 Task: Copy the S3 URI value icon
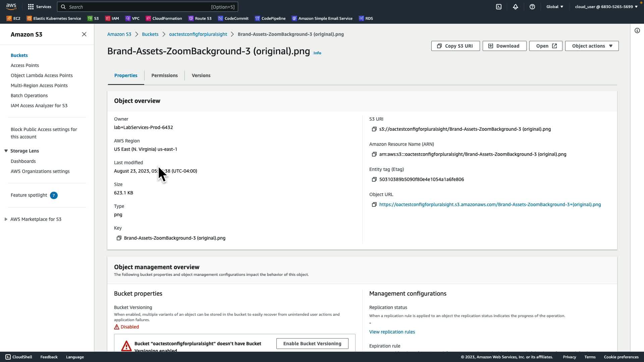pyautogui.click(x=374, y=129)
